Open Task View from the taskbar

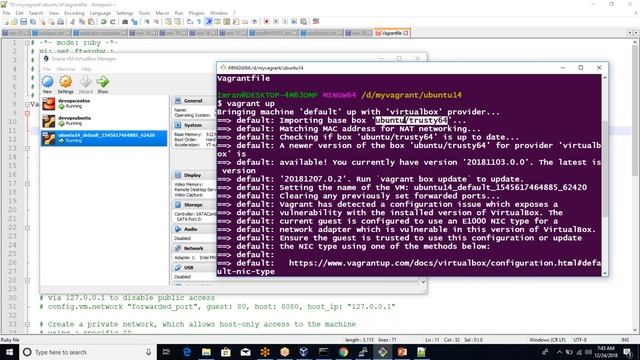(x=166, y=352)
